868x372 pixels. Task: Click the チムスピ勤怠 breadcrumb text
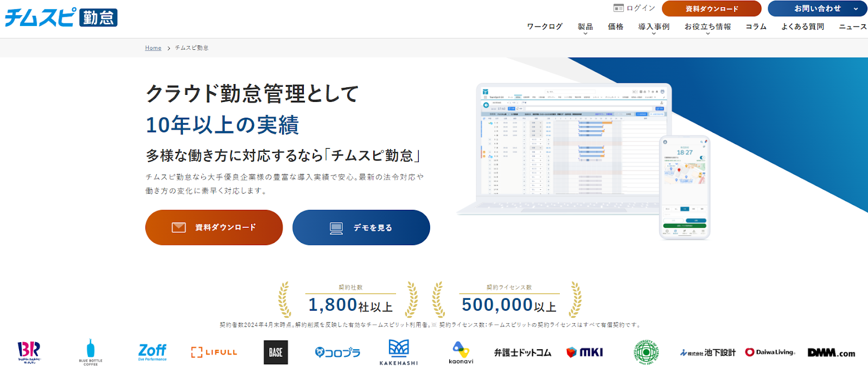click(x=192, y=48)
